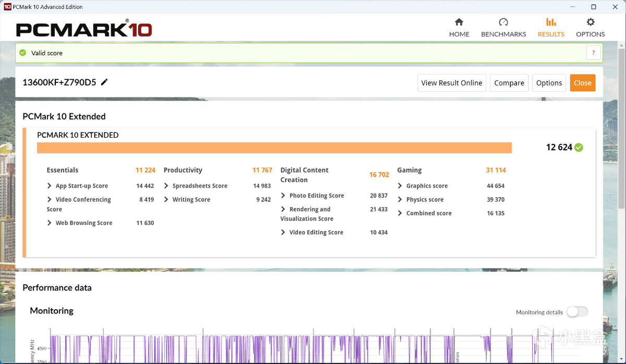Click the results bar-chart icon

click(551, 22)
